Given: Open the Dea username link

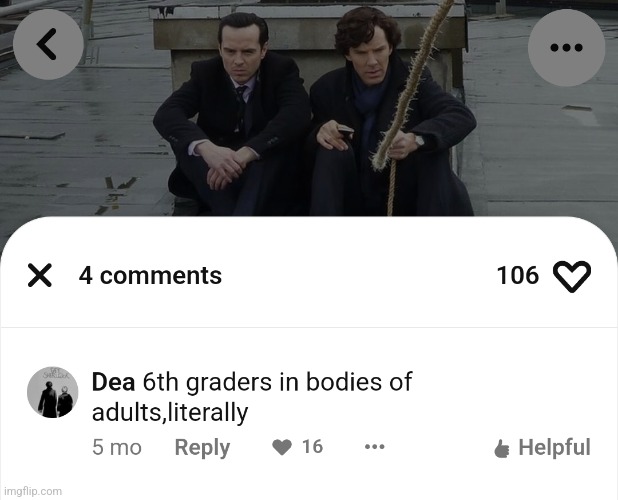Looking at the screenshot, I should 113,382.
